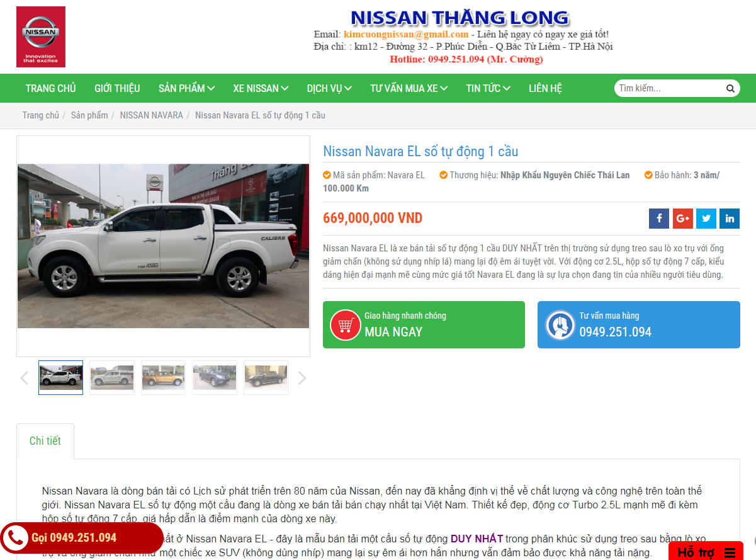Share via the Google Plus icon
Image resolution: width=756 pixels, height=560 pixels.
click(x=683, y=219)
